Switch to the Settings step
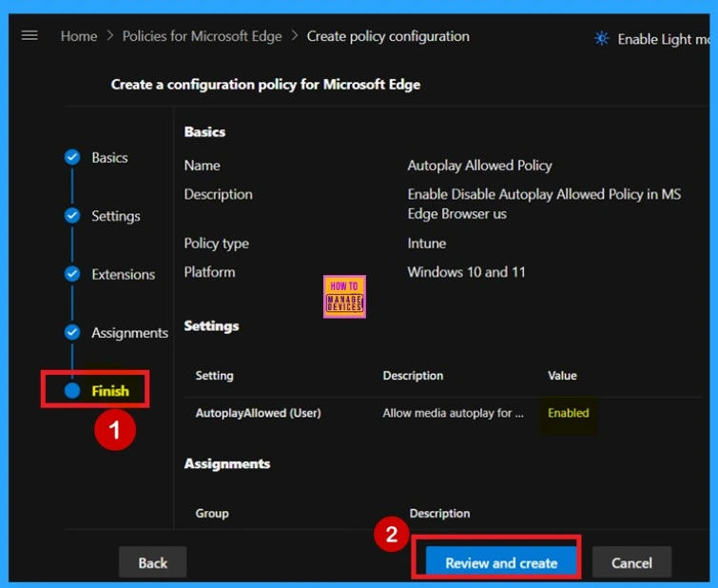 116,216
